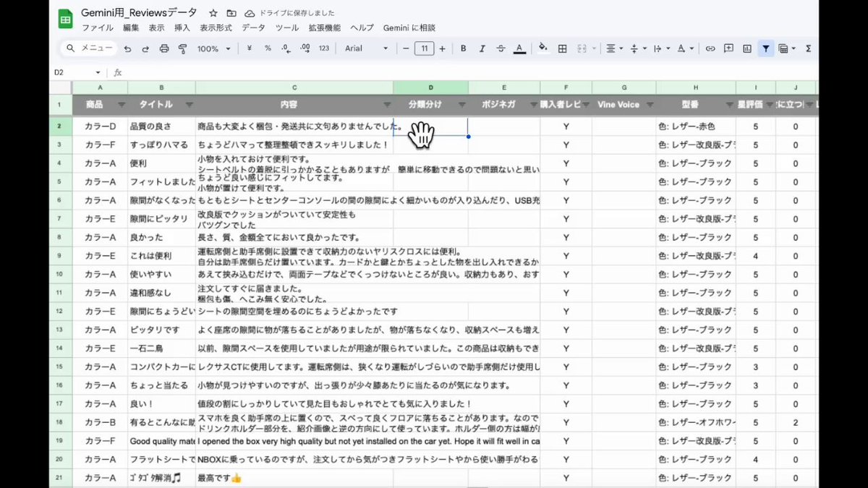Open the Gemini に相談 menu
868x488 pixels.
pos(409,27)
